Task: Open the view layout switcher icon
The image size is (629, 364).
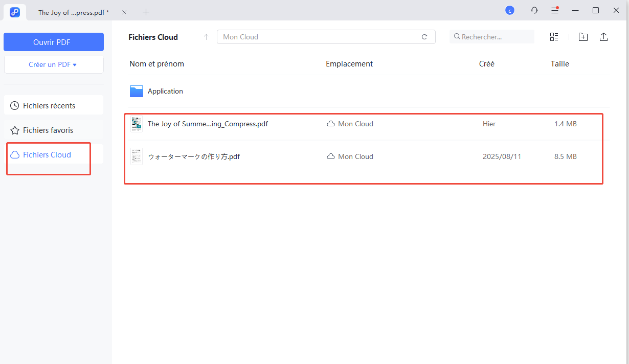Action: pos(554,36)
